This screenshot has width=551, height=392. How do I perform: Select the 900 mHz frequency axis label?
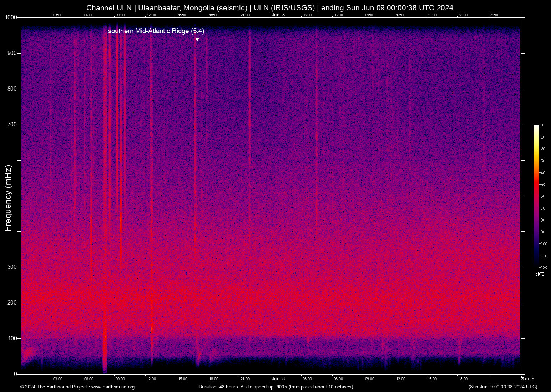(12, 53)
